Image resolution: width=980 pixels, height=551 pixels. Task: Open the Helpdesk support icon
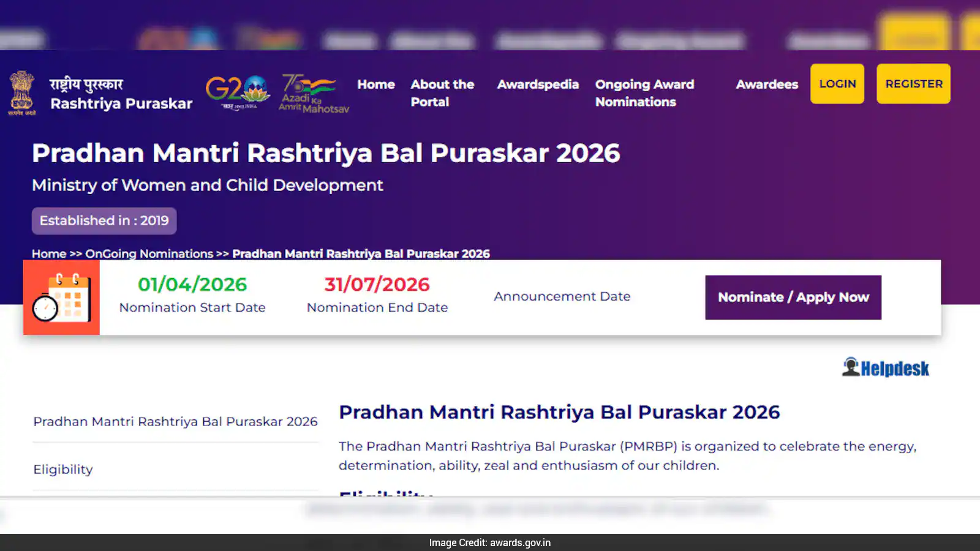tap(885, 367)
